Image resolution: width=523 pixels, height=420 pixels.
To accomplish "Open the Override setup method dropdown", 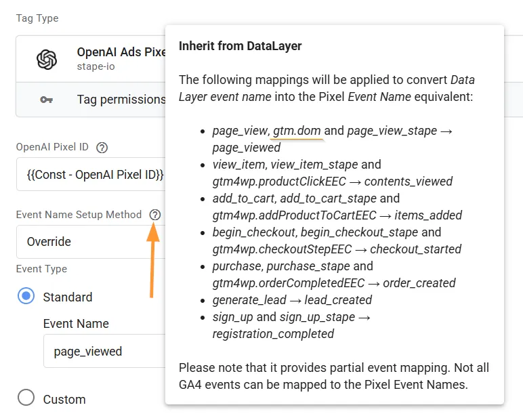I will 91,242.
